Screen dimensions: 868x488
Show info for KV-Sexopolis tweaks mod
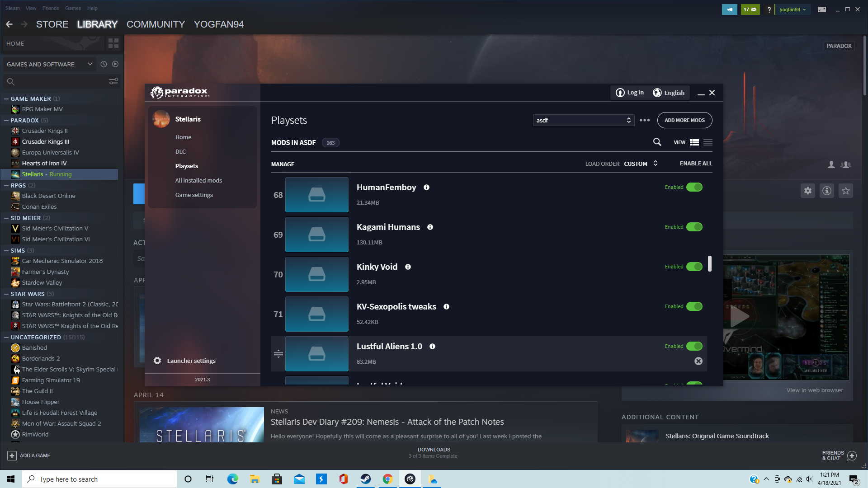coord(446,307)
